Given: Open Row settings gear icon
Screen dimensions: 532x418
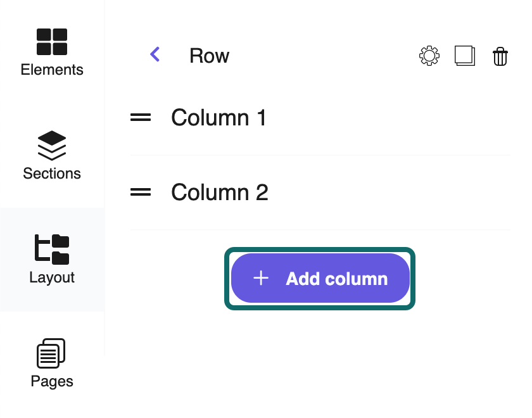Looking at the screenshot, I should click(x=429, y=56).
